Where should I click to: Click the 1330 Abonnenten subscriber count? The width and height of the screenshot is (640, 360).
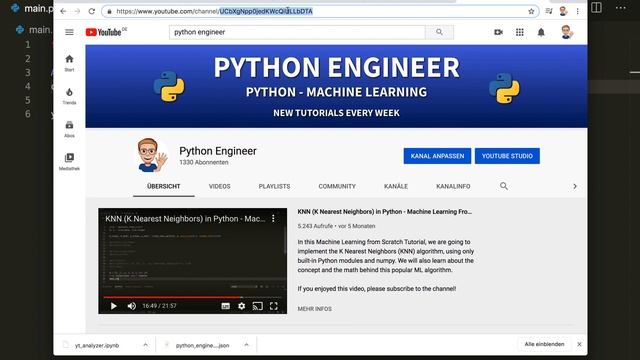pos(204,162)
